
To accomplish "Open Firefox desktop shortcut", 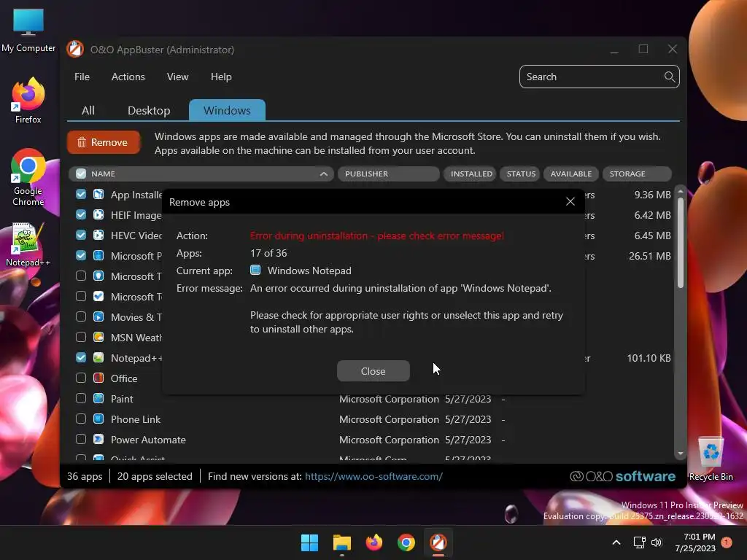I will pyautogui.click(x=28, y=101).
